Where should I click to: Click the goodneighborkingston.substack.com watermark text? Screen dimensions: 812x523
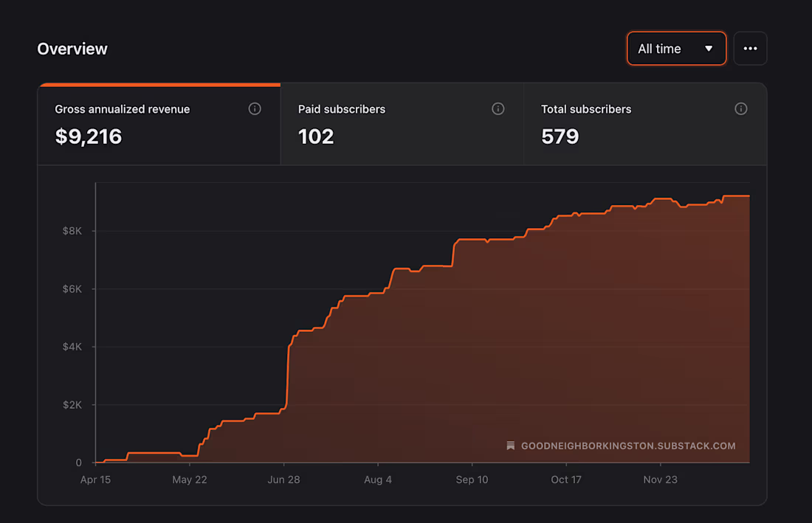[627, 446]
